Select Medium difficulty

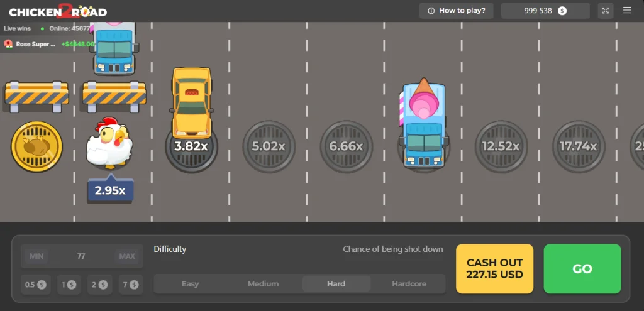pos(264,284)
